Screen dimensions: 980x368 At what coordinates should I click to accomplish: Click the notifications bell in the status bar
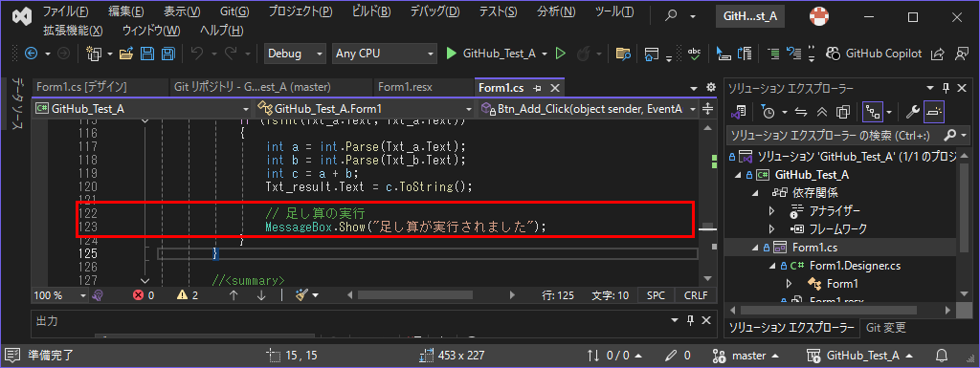pyautogui.click(x=941, y=356)
